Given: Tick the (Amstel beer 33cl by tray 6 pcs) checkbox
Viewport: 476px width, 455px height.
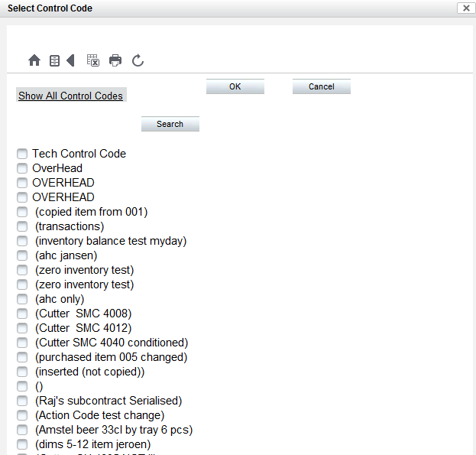Looking at the screenshot, I should 22,430.
